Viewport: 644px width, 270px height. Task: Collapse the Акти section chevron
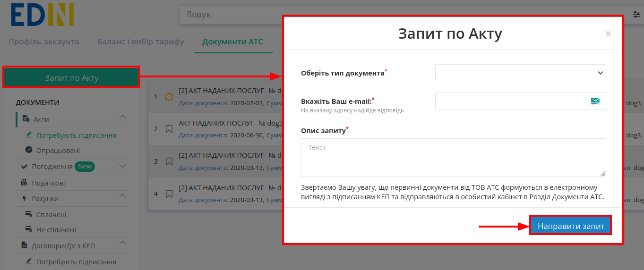(x=122, y=117)
